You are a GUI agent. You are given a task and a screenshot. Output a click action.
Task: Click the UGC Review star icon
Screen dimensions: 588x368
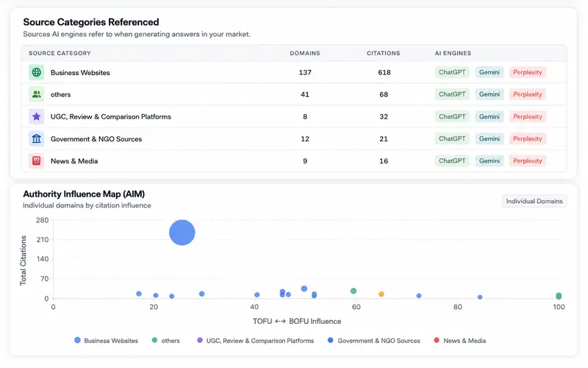click(36, 116)
